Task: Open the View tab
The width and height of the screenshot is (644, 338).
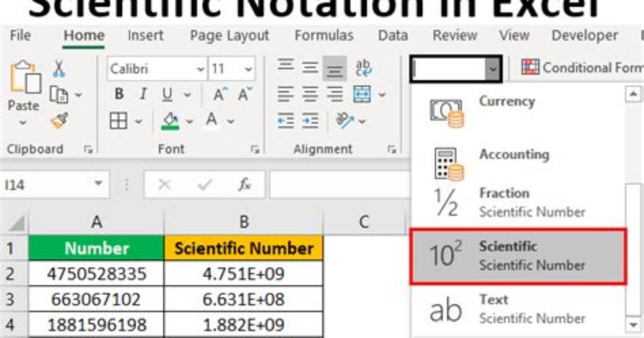Action: [x=514, y=36]
